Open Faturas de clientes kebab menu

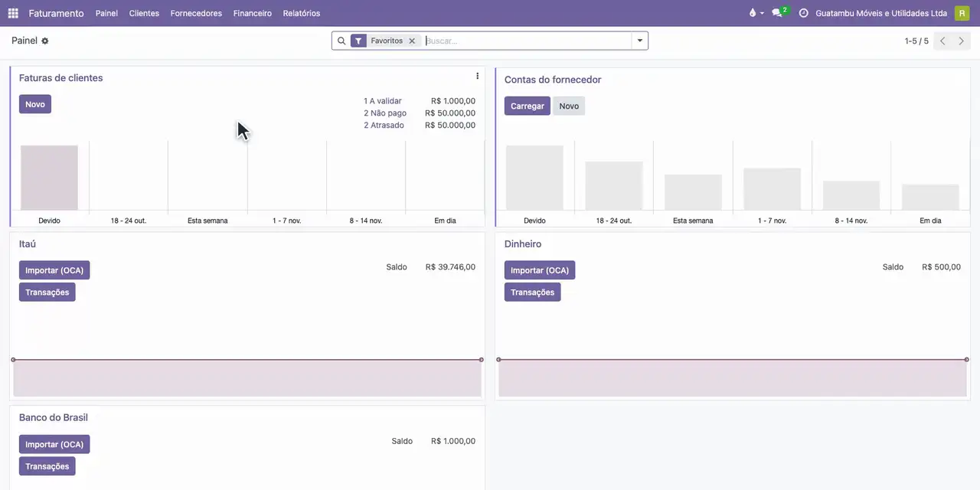(477, 76)
